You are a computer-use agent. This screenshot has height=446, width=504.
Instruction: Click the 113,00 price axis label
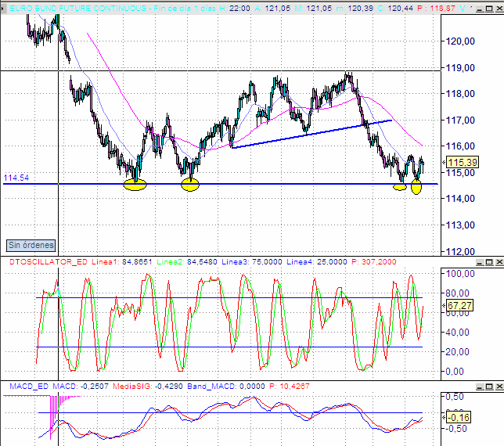460,225
